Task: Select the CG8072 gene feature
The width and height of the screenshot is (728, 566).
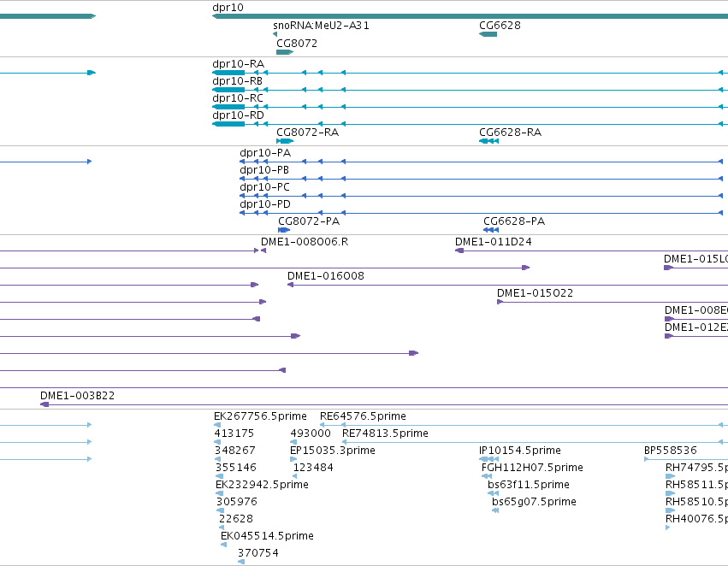Action: 285,52
